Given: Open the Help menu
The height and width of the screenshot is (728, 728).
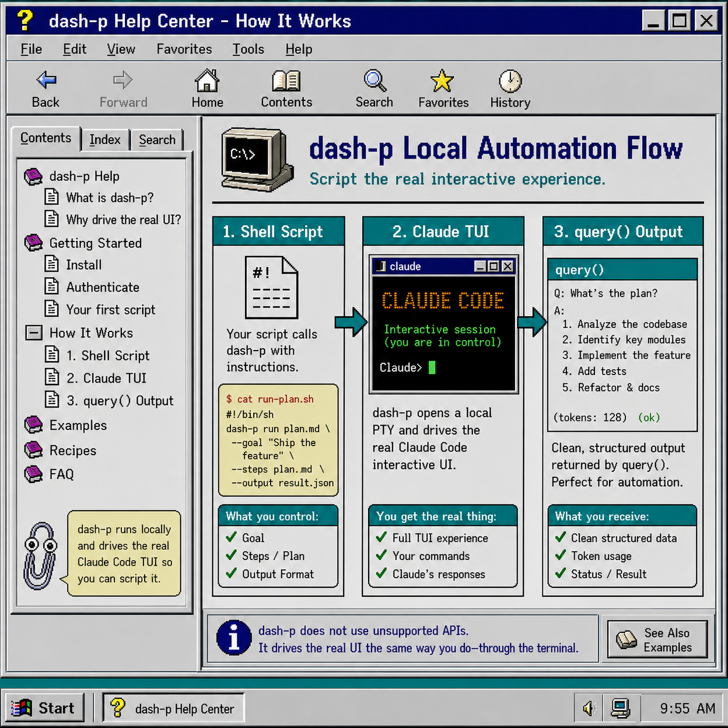Looking at the screenshot, I should tap(299, 49).
